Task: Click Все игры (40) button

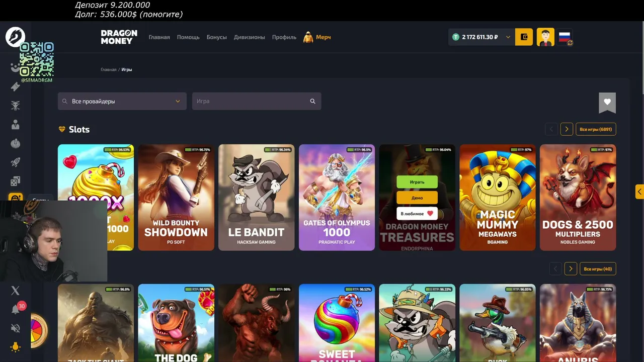Action: click(x=598, y=269)
